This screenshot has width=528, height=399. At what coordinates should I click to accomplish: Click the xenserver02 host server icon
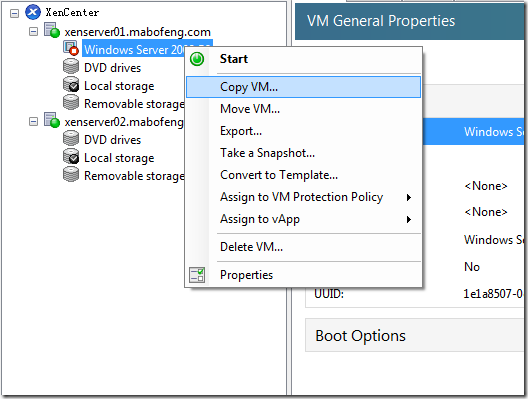[x=52, y=120]
